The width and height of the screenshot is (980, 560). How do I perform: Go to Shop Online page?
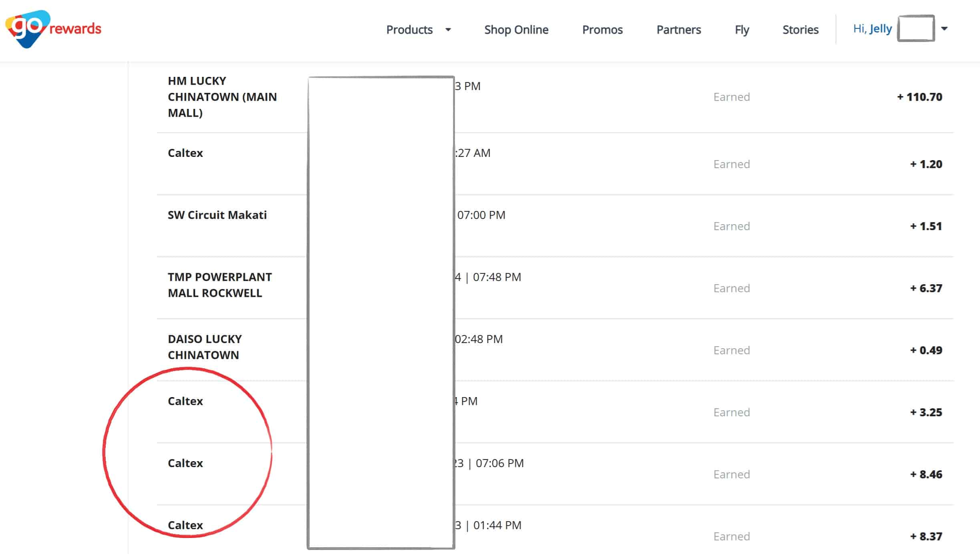pyautogui.click(x=516, y=30)
